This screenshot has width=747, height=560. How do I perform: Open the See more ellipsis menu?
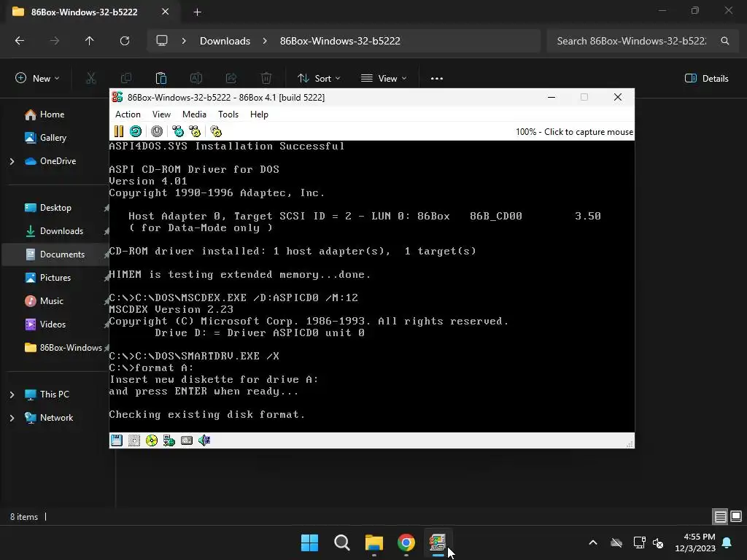[x=437, y=79]
